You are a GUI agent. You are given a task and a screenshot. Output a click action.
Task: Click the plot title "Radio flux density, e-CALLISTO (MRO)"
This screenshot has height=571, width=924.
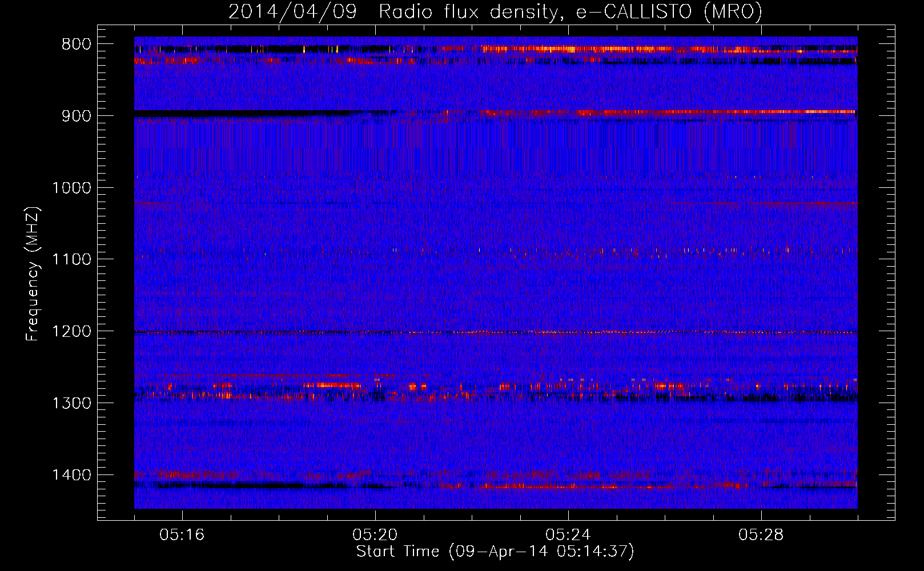pos(570,11)
